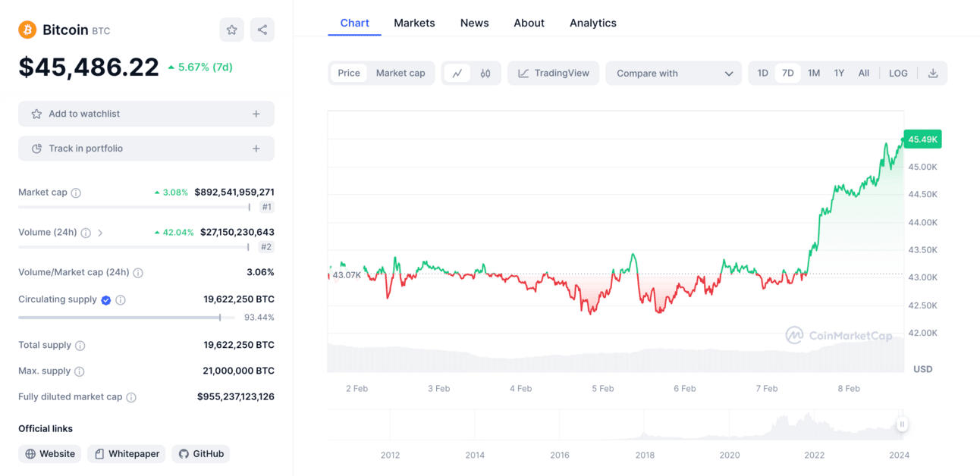The image size is (980, 476).
Task: Toggle the Price view on the chart
Action: (349, 73)
